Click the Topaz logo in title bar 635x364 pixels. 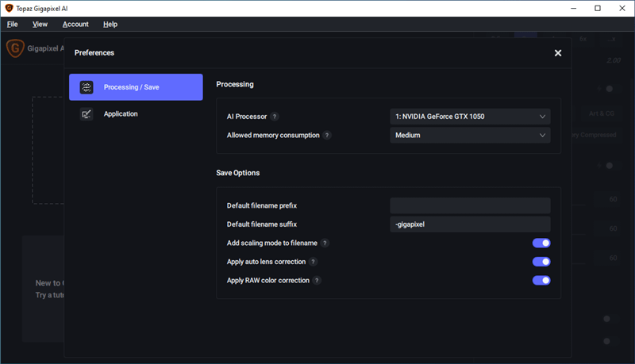coord(9,8)
